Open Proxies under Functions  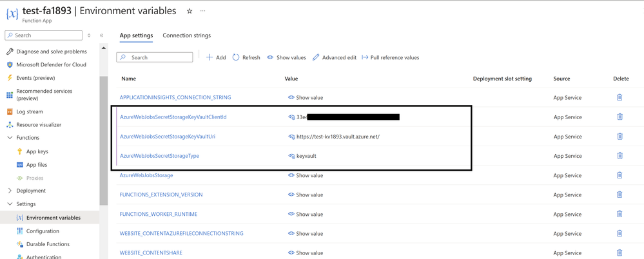click(x=35, y=178)
